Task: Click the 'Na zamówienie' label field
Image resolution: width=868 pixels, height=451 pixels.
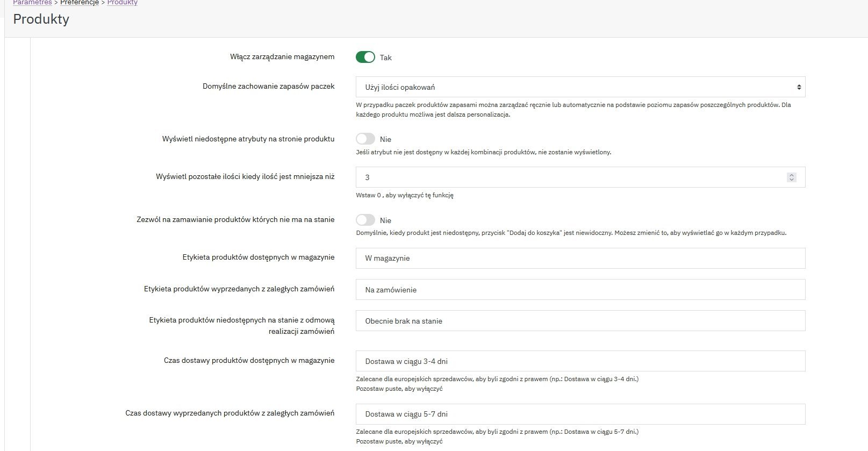Action: tap(580, 290)
